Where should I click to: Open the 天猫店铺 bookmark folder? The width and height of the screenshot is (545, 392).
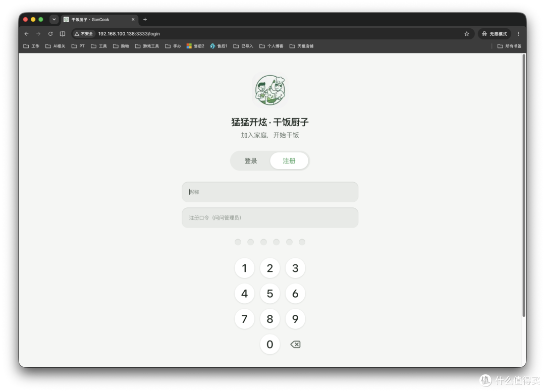click(x=301, y=46)
